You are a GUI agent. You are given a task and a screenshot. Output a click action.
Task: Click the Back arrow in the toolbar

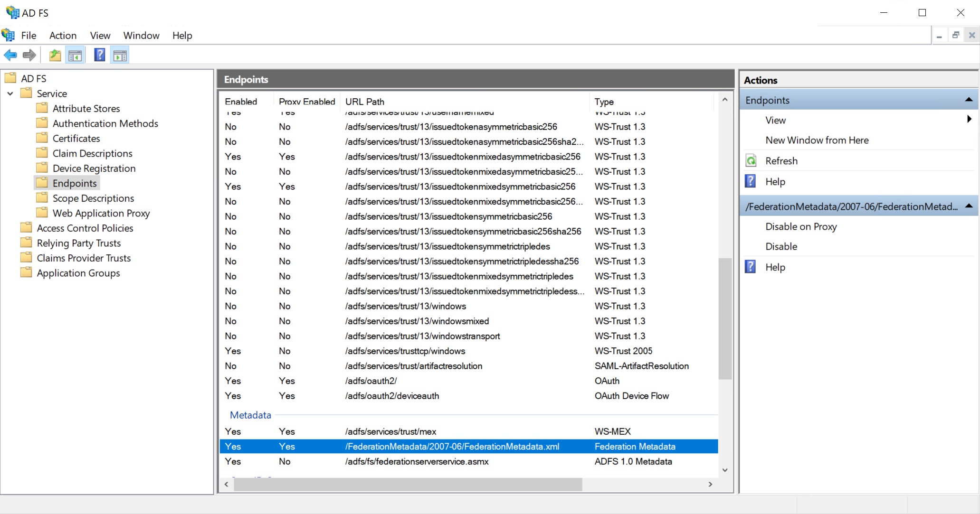click(10, 56)
